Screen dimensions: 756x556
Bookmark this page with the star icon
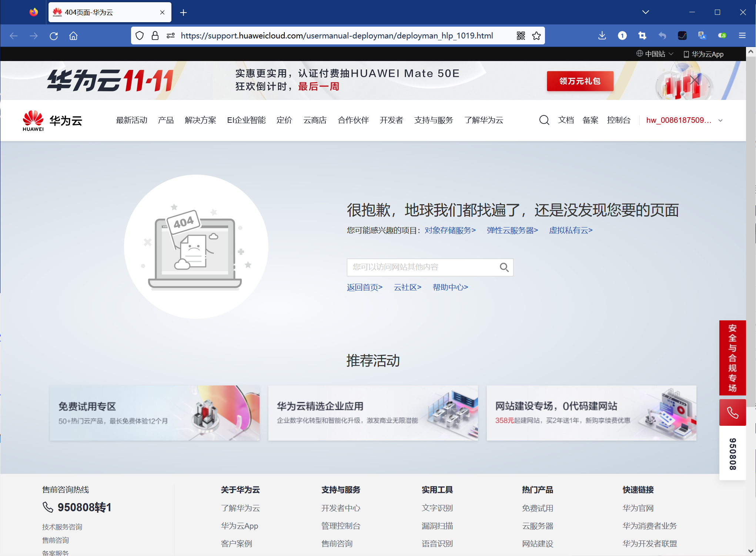pyautogui.click(x=536, y=36)
